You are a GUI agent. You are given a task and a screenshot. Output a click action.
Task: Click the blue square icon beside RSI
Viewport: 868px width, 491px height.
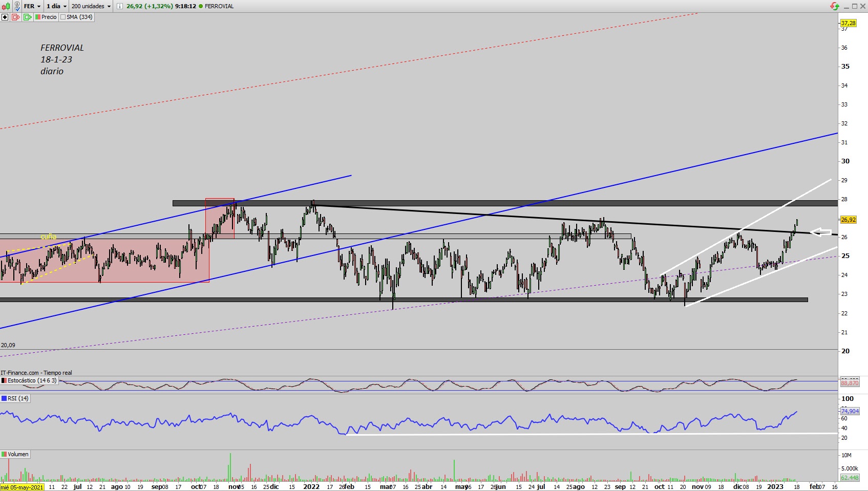(4, 398)
